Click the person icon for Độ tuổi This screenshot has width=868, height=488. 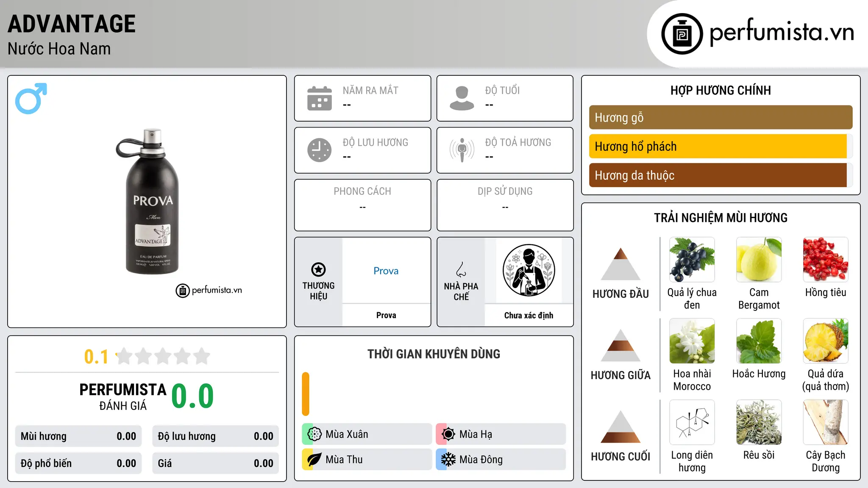[x=462, y=98]
